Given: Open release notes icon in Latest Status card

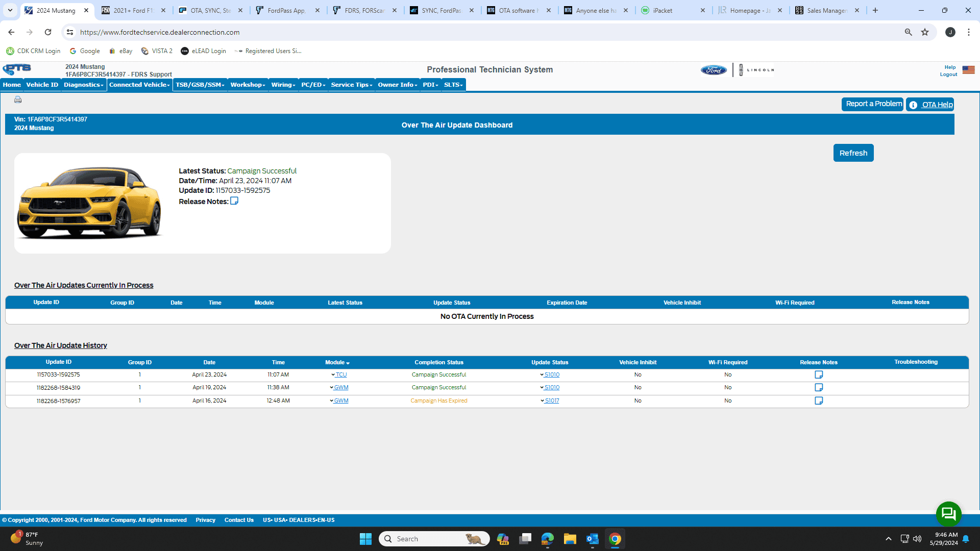Looking at the screenshot, I should tap(234, 201).
